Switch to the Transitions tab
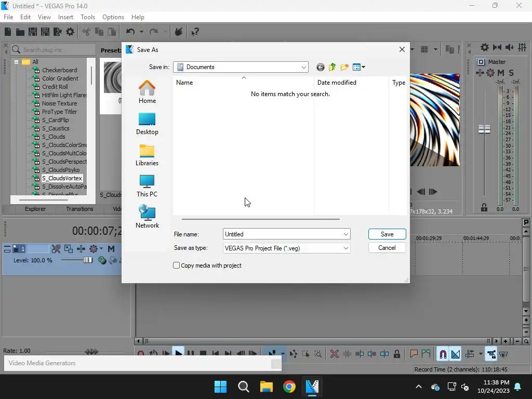Image resolution: width=532 pixels, height=399 pixels. (79, 209)
